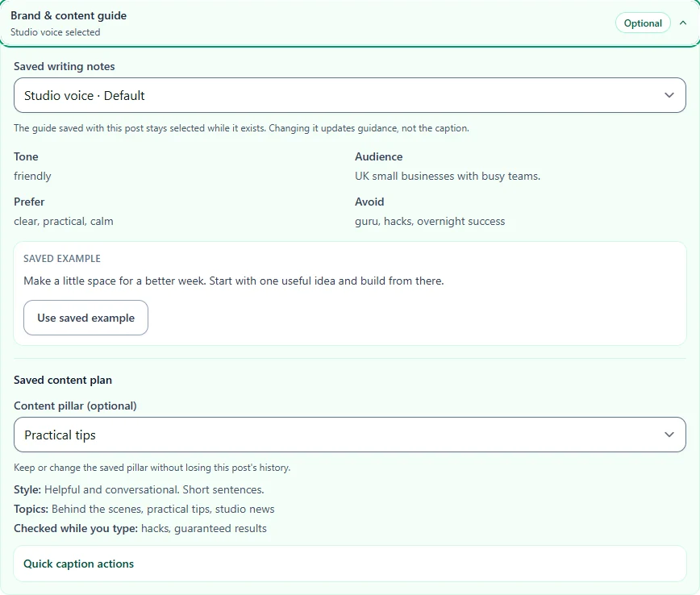Click the 'Topics: Behind the scenes' line
Image resolution: width=700 pixels, height=595 pixels.
tap(144, 509)
